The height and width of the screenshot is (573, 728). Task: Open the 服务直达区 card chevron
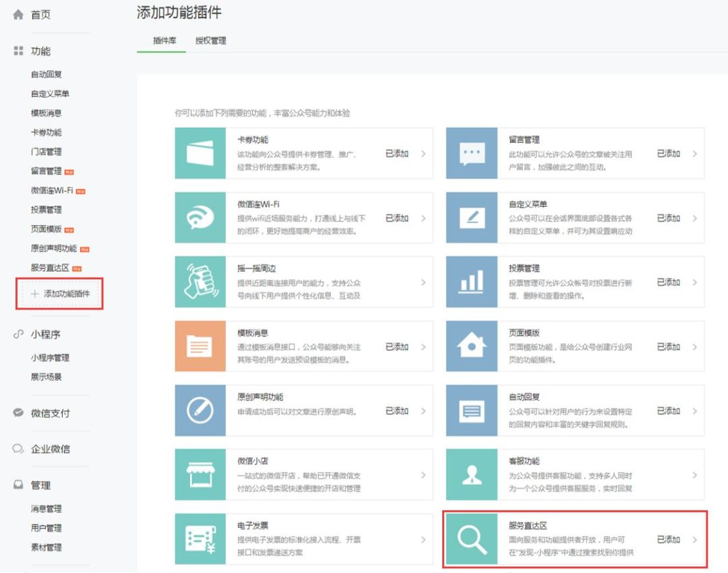coord(694,539)
